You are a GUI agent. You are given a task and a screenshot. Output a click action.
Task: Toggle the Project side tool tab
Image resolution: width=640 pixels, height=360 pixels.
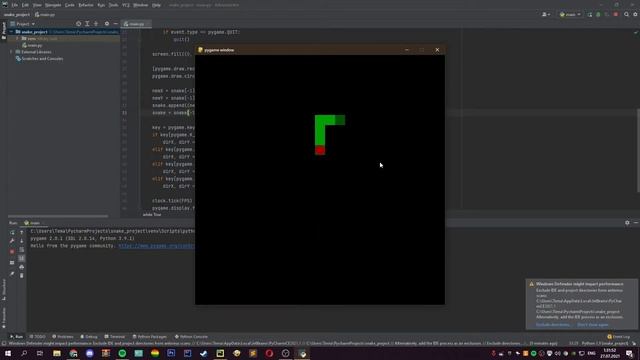click(4, 31)
